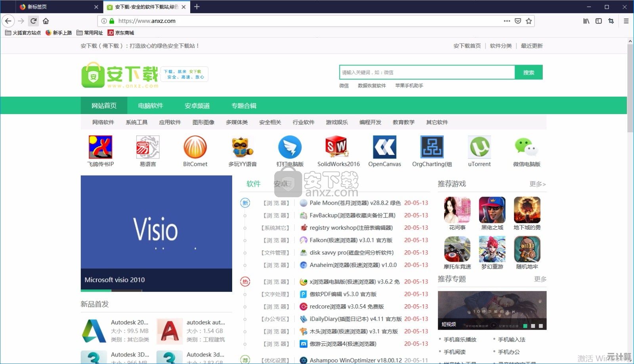Go to the browser home page icon
The image size is (634, 364).
[46, 21]
